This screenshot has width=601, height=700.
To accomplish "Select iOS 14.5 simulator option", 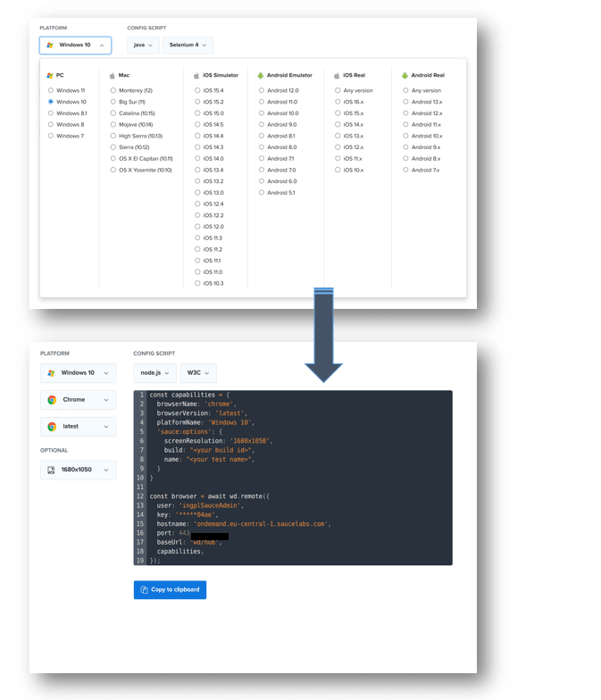I will (x=197, y=125).
